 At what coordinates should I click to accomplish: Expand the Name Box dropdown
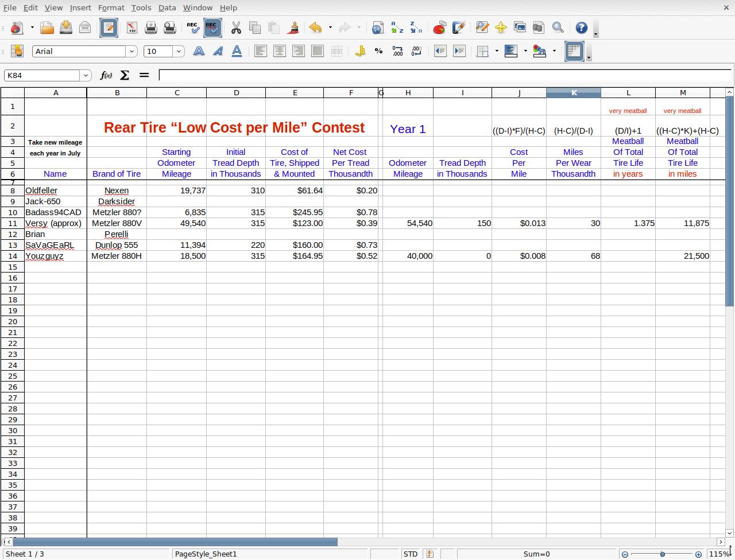[x=86, y=75]
